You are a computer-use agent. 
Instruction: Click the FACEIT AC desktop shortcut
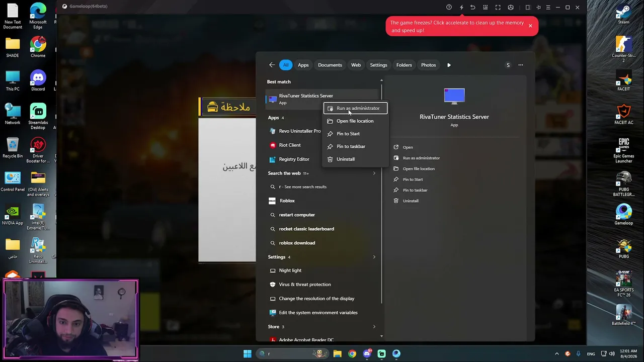(624, 115)
